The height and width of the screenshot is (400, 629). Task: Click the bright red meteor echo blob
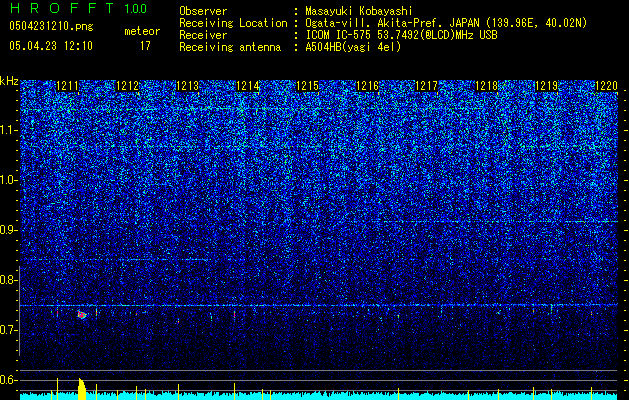(x=82, y=315)
